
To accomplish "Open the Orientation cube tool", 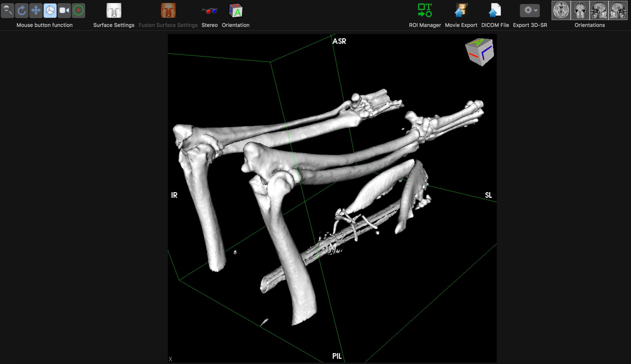I will click(235, 11).
